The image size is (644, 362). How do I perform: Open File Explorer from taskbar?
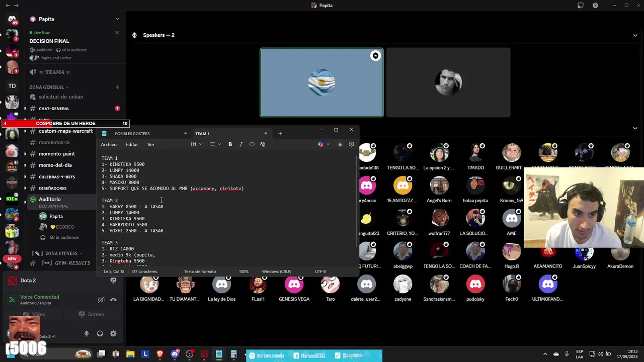130,354
